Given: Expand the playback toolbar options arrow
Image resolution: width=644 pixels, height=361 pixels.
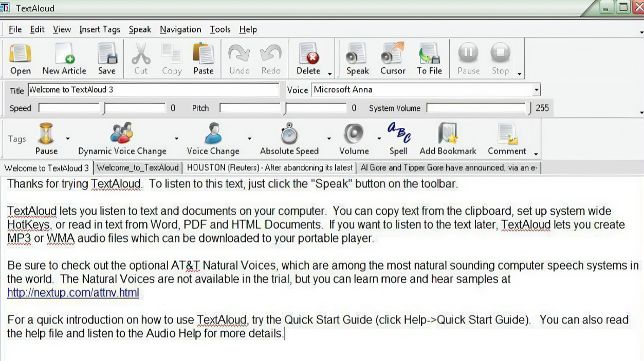Looking at the screenshot, I should coord(520,74).
